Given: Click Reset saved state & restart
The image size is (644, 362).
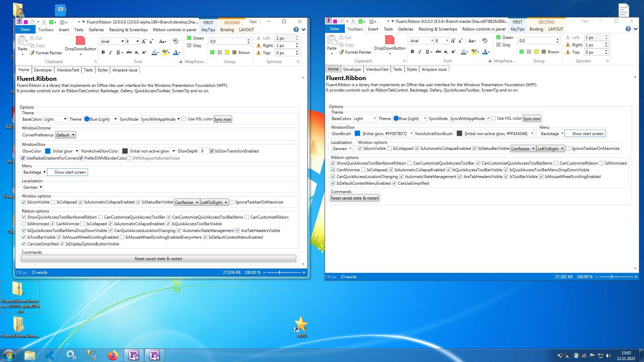Looking at the screenshot, I should [x=158, y=258].
